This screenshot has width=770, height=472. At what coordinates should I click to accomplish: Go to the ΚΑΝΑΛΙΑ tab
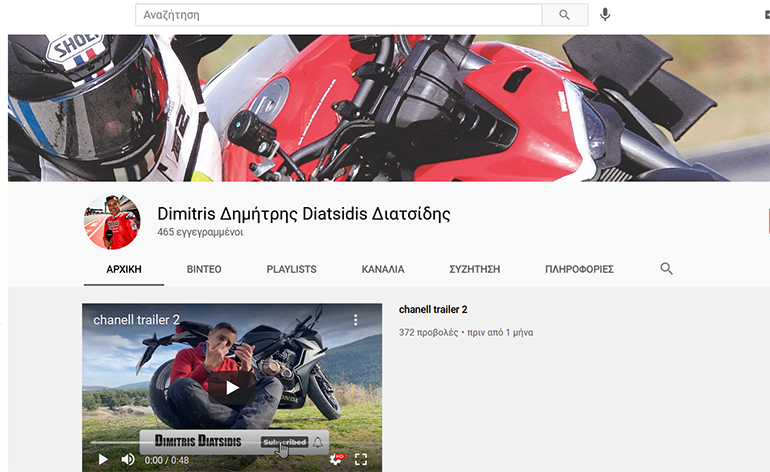pyautogui.click(x=383, y=270)
